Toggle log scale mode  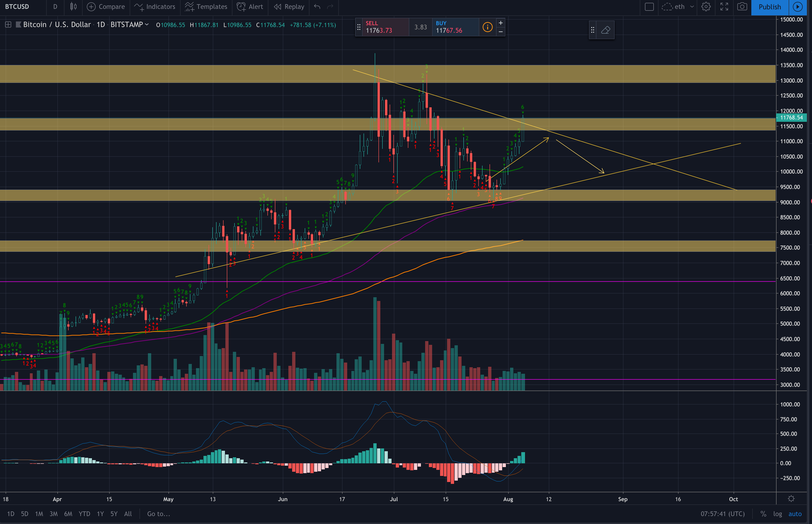coord(778,514)
